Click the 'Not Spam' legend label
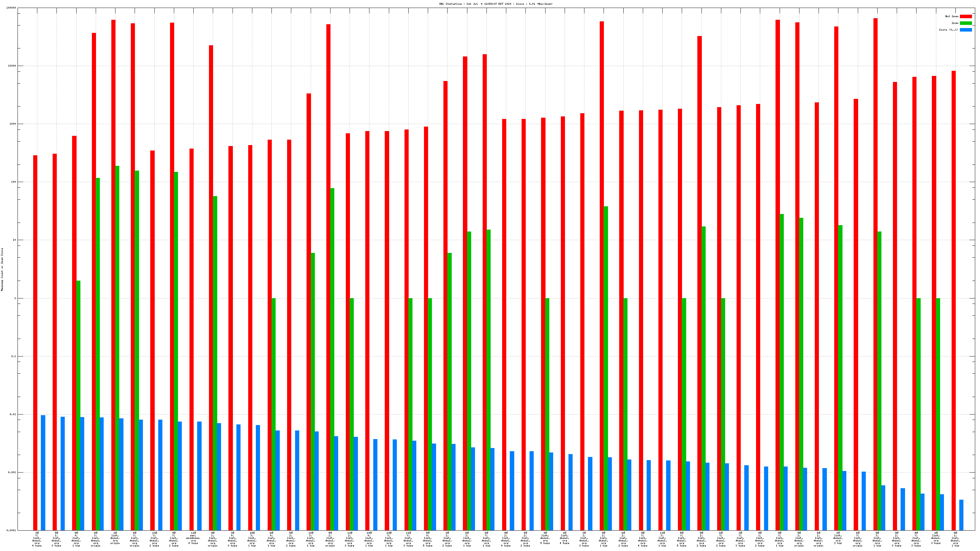980x551 pixels. coord(952,16)
